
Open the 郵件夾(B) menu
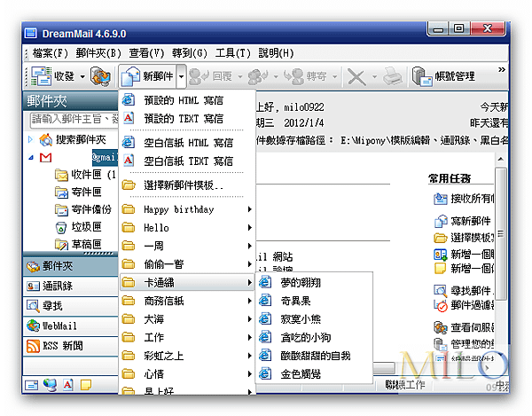tap(98, 53)
